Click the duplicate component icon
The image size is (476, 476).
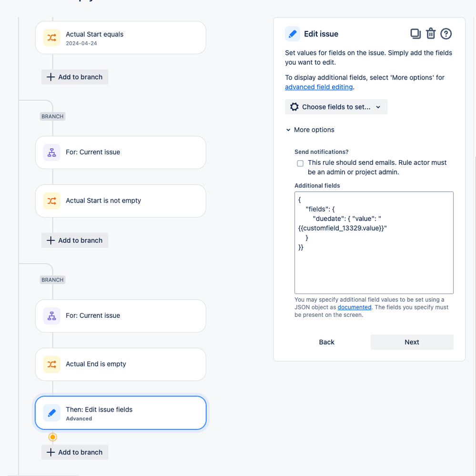pos(415,34)
